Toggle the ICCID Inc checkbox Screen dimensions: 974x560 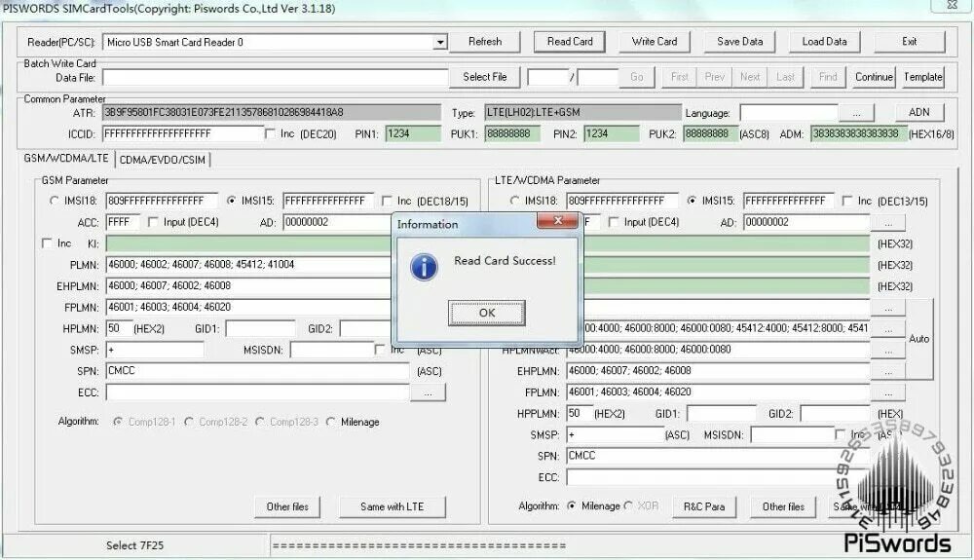(270, 134)
